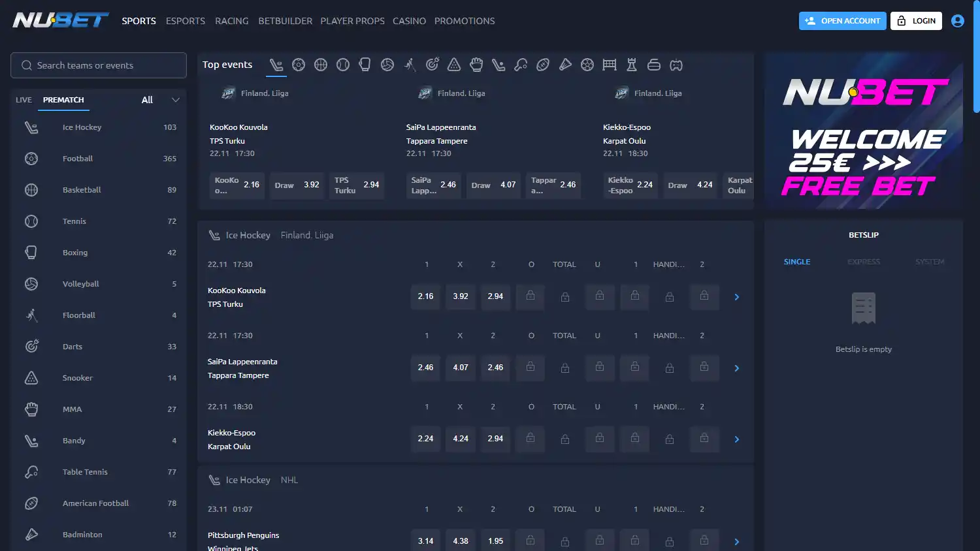The image size is (980, 551).
Task: Click the OPEN ACCOUNT button
Action: point(843,21)
